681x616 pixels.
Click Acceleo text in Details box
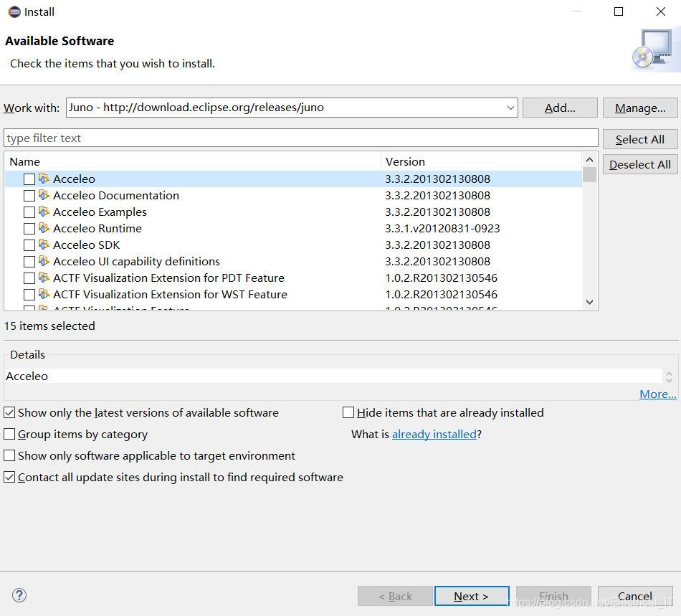tap(27, 376)
